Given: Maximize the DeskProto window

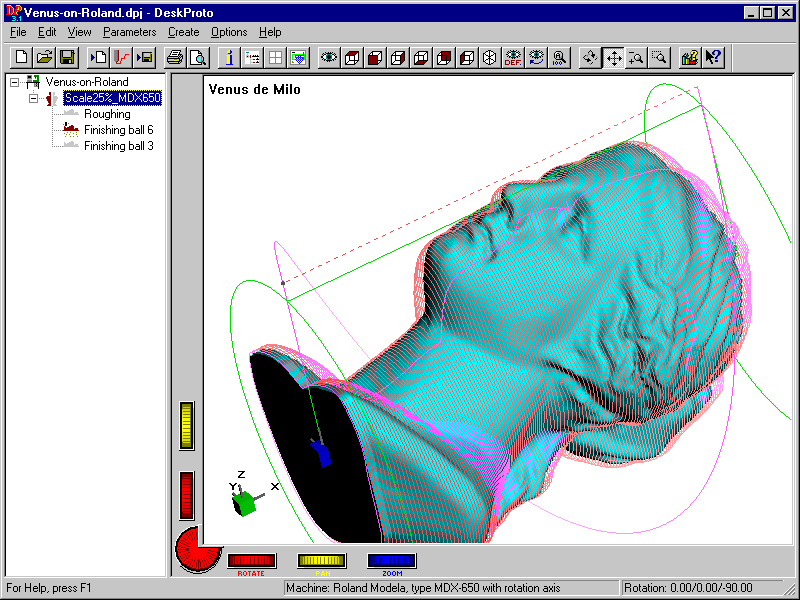Looking at the screenshot, I should (767, 13).
